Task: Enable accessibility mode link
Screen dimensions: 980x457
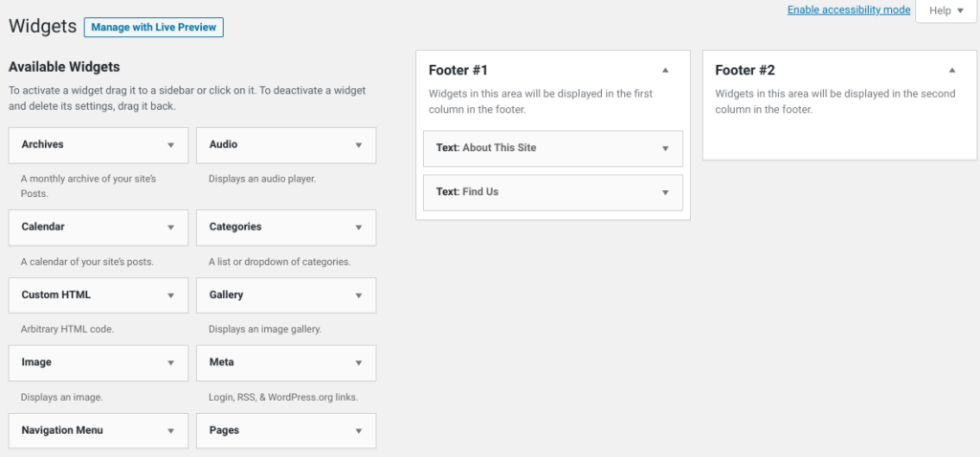Action: click(849, 10)
